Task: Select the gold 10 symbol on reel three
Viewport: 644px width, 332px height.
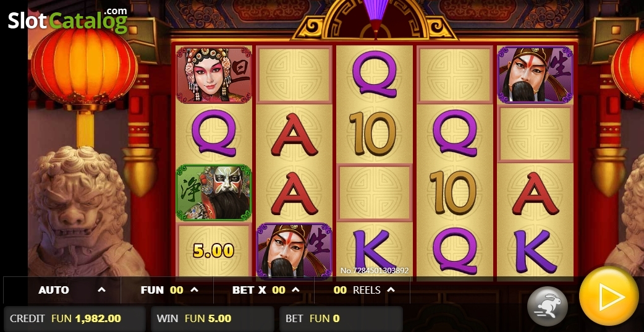Action: coord(374,134)
